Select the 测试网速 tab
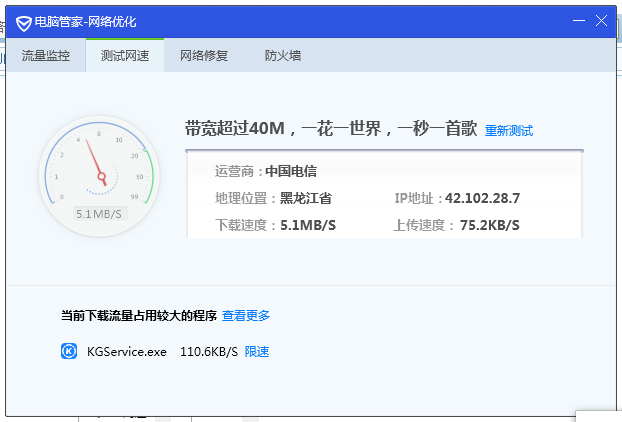The height and width of the screenshot is (422, 622). pyautogui.click(x=125, y=56)
